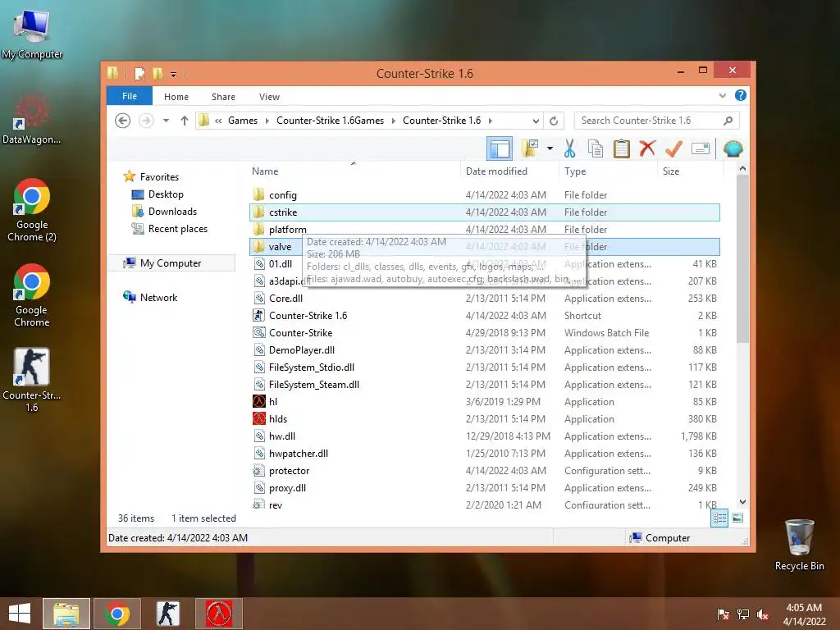Click the Paste clipboard icon
This screenshot has height=630, width=840.
622,148
